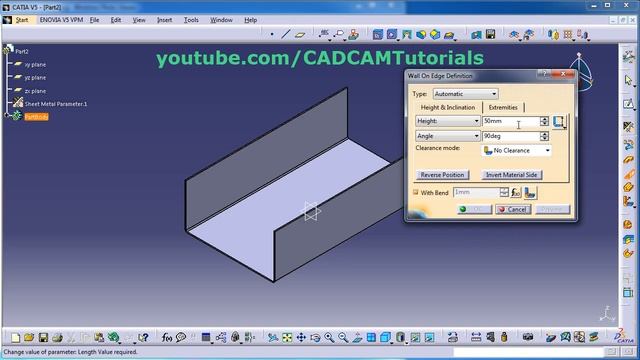Increment the Height 50mm spinner
Image resolution: width=640 pixels, height=360 pixels.
[544, 119]
